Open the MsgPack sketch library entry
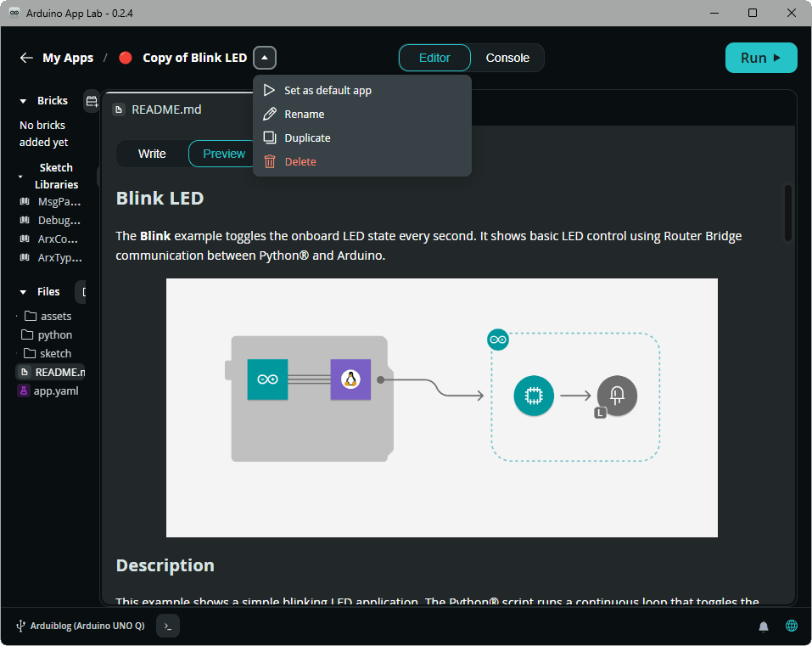The height and width of the screenshot is (646, 812). click(59, 202)
